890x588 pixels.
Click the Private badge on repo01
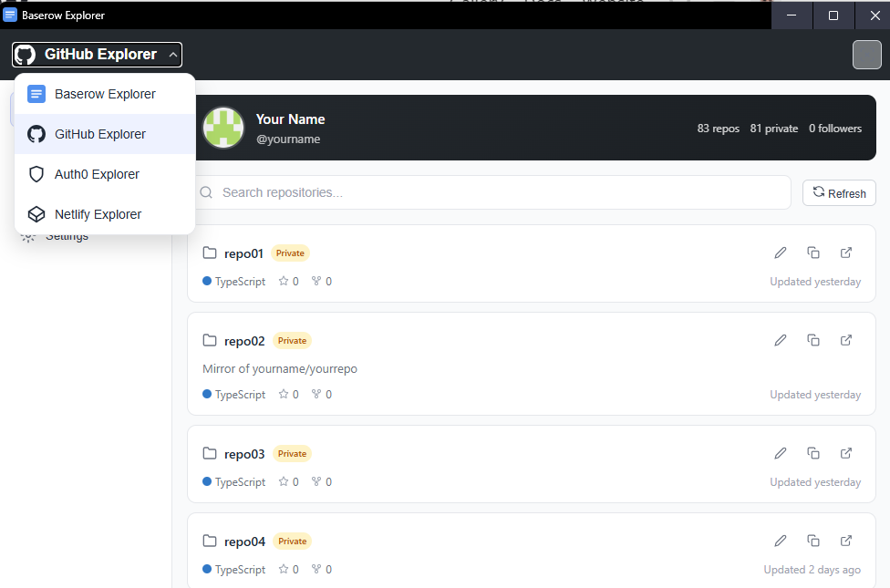click(x=290, y=253)
